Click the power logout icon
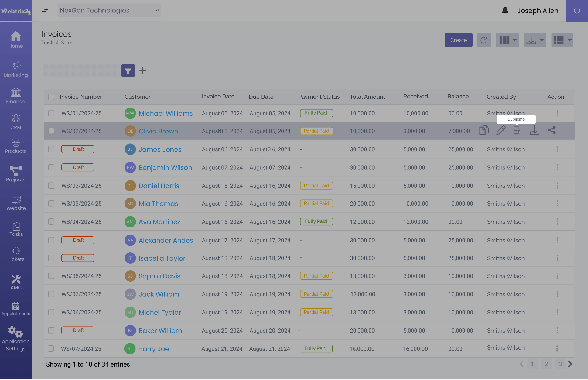 pos(577,11)
